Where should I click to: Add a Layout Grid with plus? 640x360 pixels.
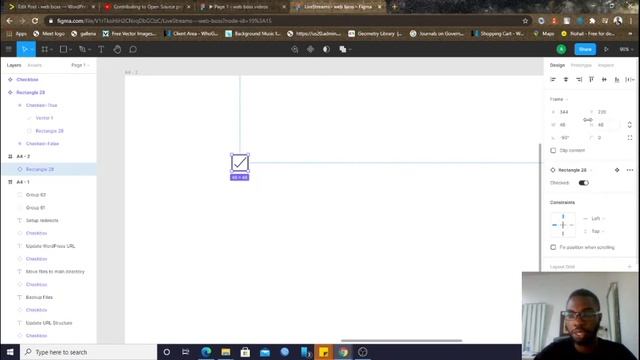629,267
